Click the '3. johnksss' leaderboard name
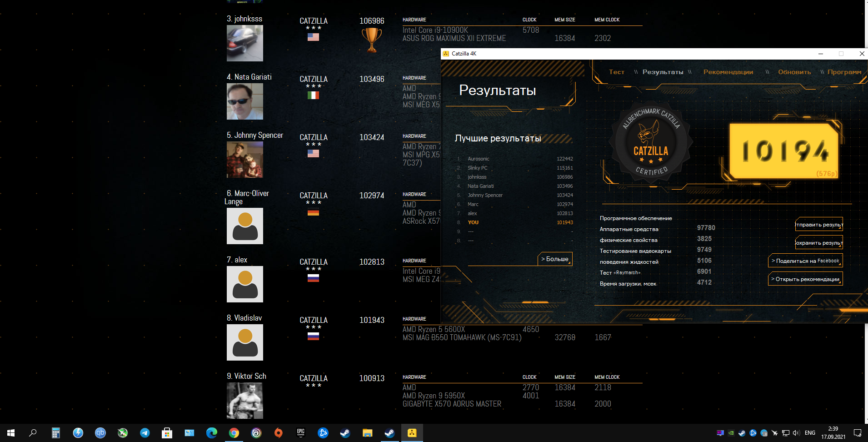Image resolution: width=868 pixels, height=442 pixels. click(x=244, y=19)
